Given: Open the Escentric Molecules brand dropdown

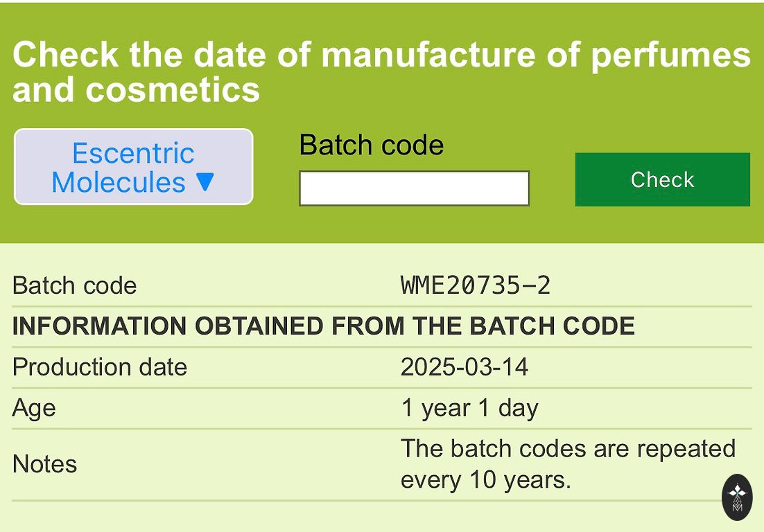Looking at the screenshot, I should (x=133, y=167).
